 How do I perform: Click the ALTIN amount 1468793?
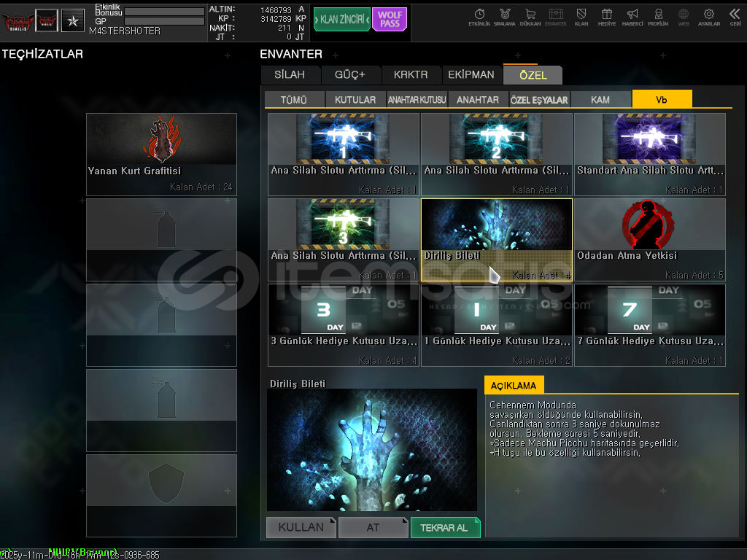point(276,10)
